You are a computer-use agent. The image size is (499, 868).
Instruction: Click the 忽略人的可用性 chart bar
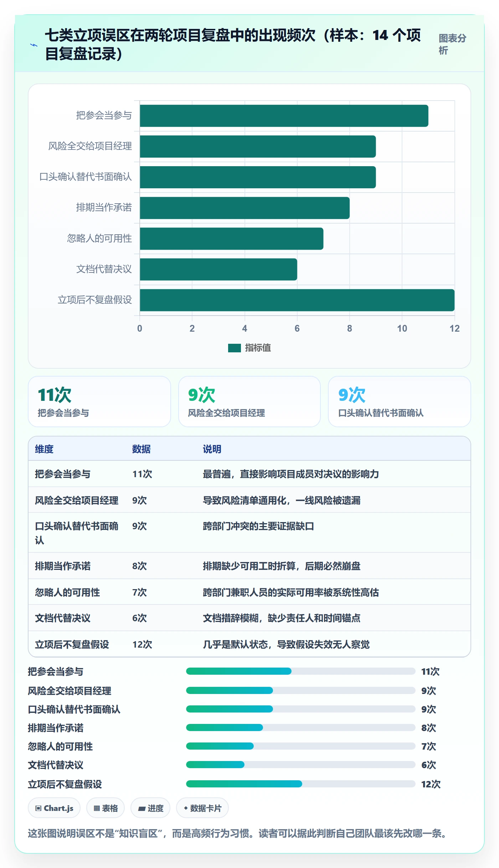point(232,239)
